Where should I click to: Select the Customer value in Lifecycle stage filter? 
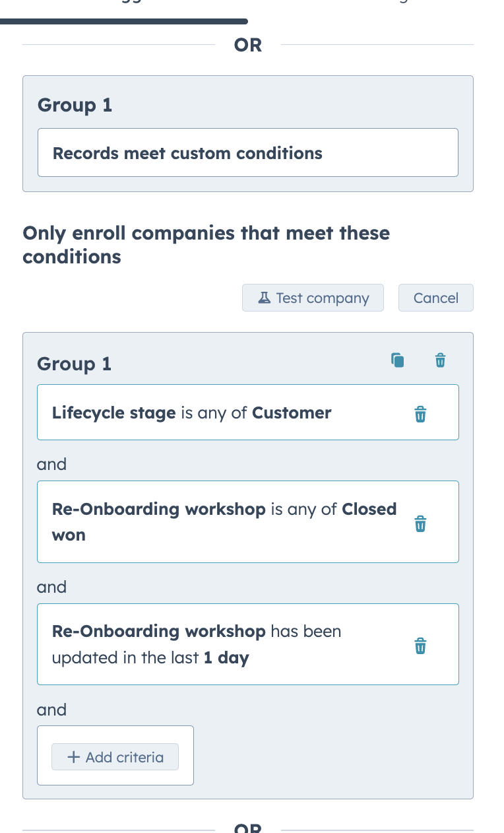pyautogui.click(x=292, y=413)
